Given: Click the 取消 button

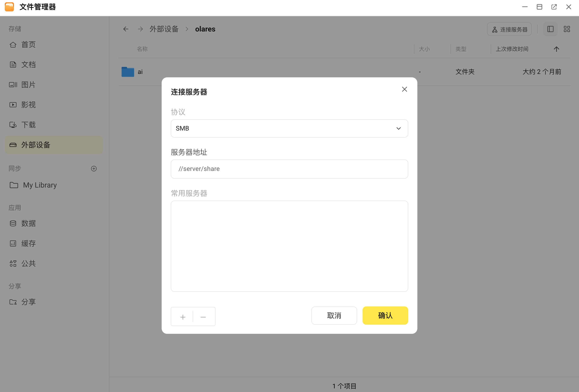Looking at the screenshot, I should pos(334,316).
